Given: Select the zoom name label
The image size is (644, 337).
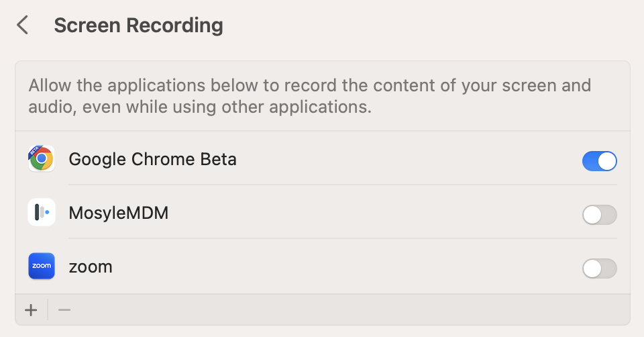Looking at the screenshot, I should 91,267.
